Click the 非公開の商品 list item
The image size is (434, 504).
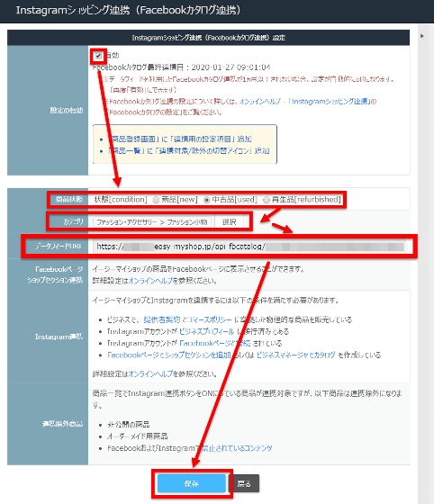129,424
